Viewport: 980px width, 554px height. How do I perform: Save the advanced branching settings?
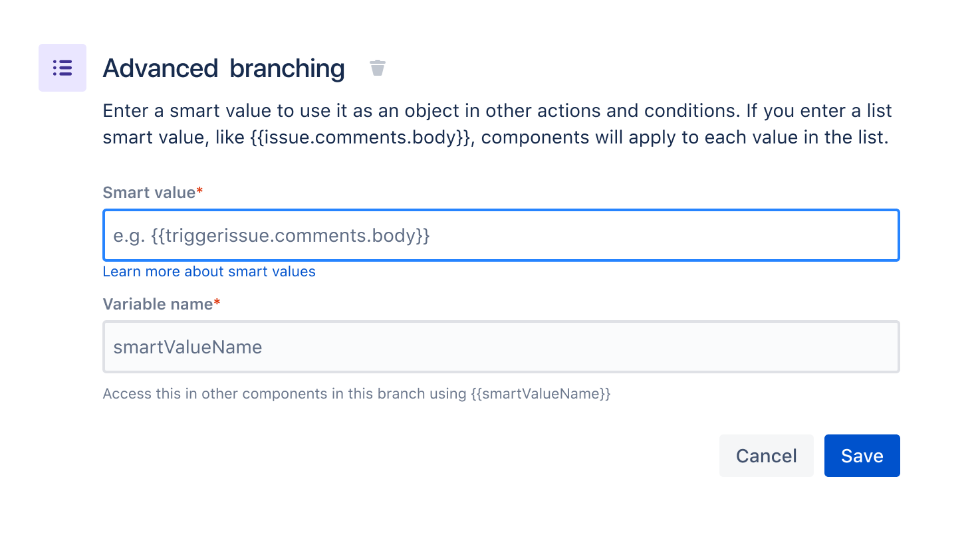pyautogui.click(x=862, y=456)
